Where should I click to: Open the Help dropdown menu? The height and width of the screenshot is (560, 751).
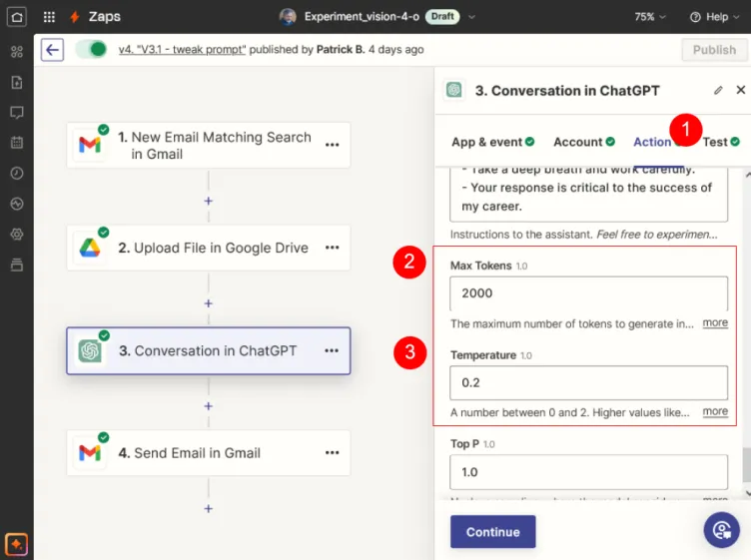tap(714, 17)
